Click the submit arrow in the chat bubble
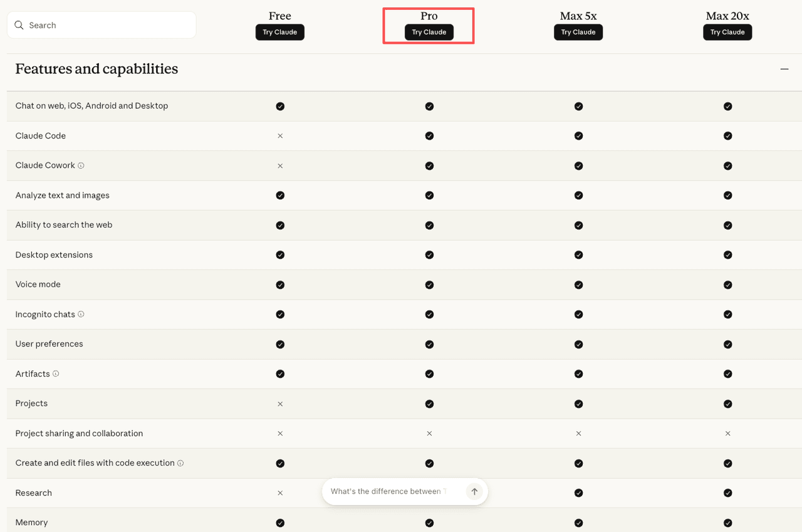 click(474, 491)
